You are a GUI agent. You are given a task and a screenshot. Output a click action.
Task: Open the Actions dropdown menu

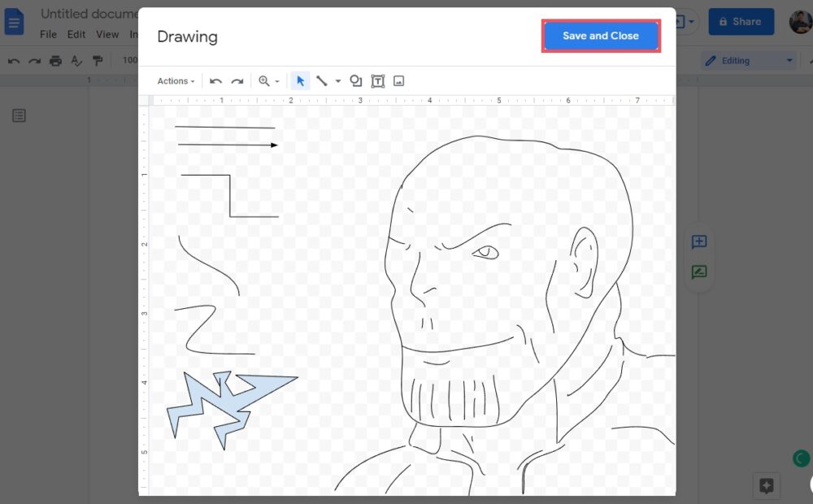[176, 81]
